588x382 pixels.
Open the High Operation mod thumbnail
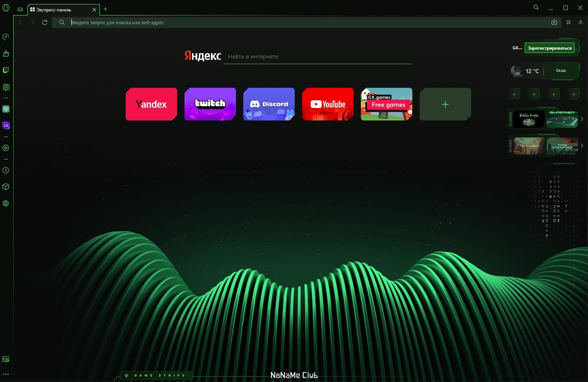(x=562, y=146)
